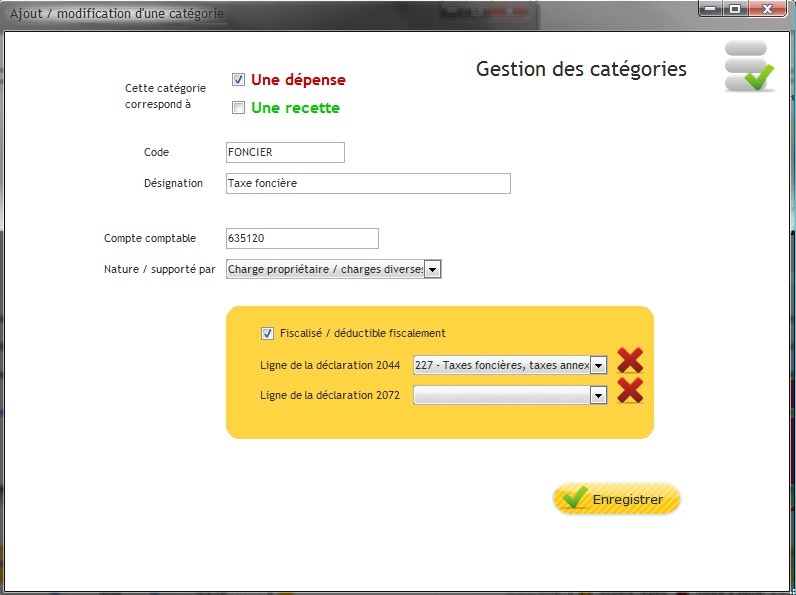The image size is (796, 595).
Task: Click the Compte comptable field 635120
Action: [302, 239]
